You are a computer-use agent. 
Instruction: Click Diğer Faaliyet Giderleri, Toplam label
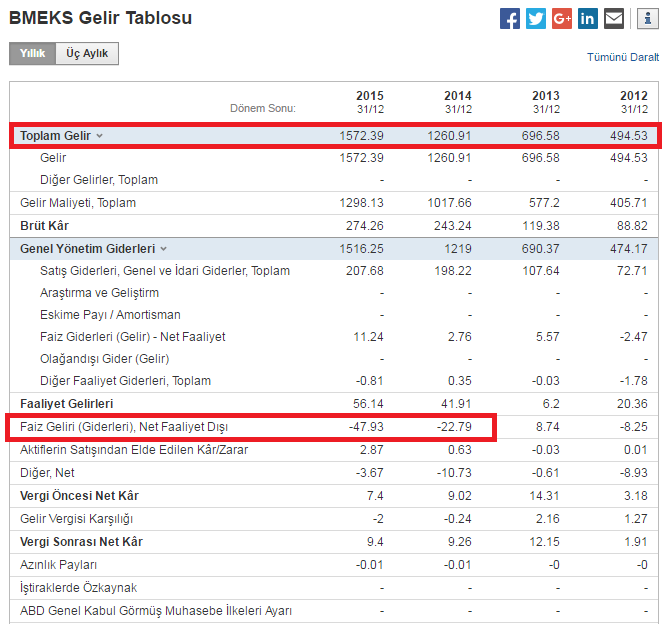pyautogui.click(x=125, y=381)
